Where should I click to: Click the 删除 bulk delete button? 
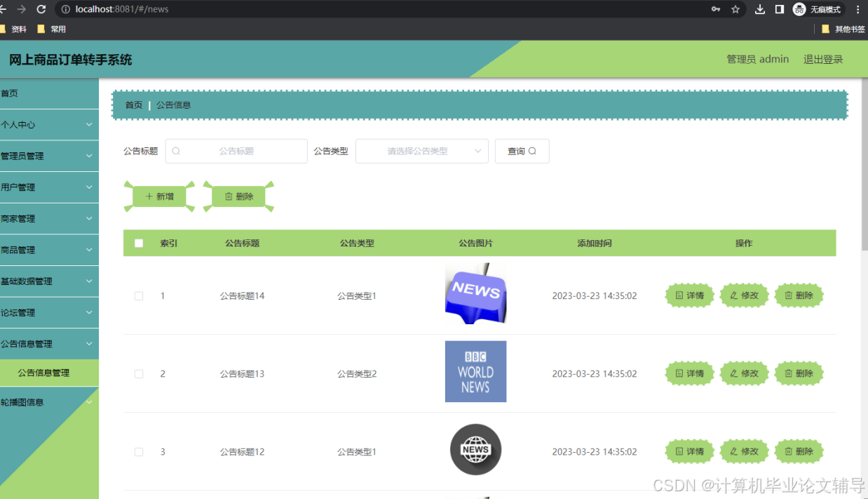(x=238, y=197)
